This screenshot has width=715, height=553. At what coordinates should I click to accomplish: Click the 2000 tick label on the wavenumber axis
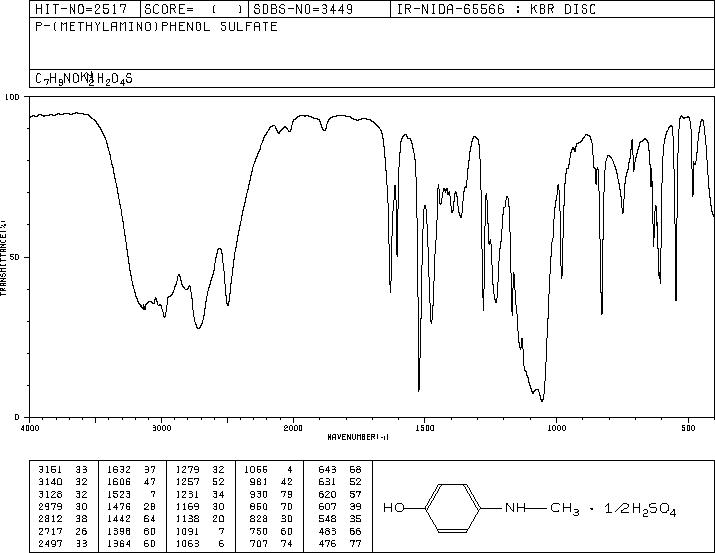click(x=293, y=428)
